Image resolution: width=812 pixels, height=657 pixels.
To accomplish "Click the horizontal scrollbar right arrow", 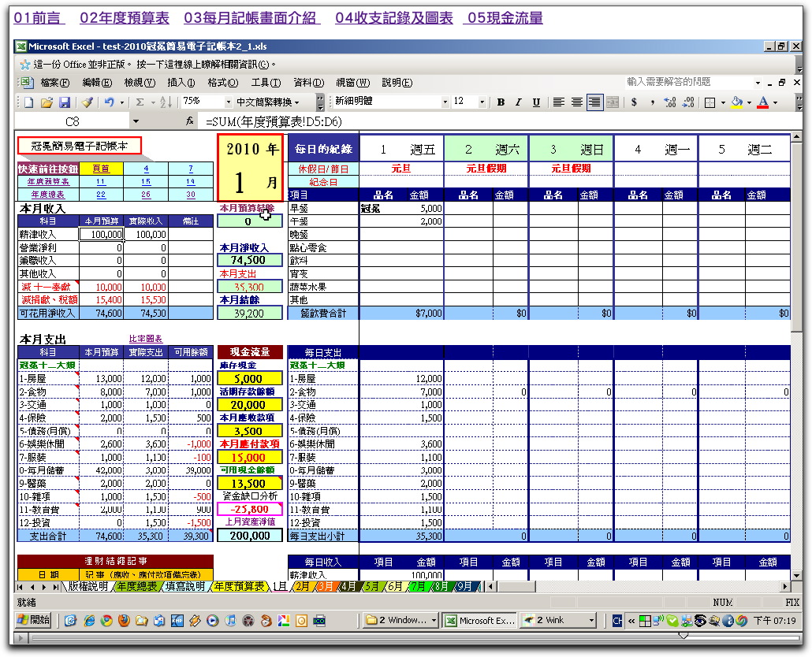I will [x=785, y=587].
